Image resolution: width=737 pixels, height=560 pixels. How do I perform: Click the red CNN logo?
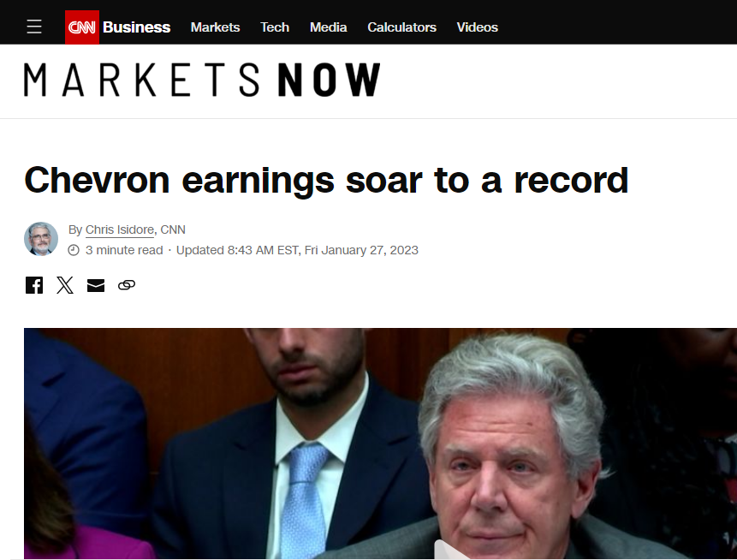(x=82, y=27)
